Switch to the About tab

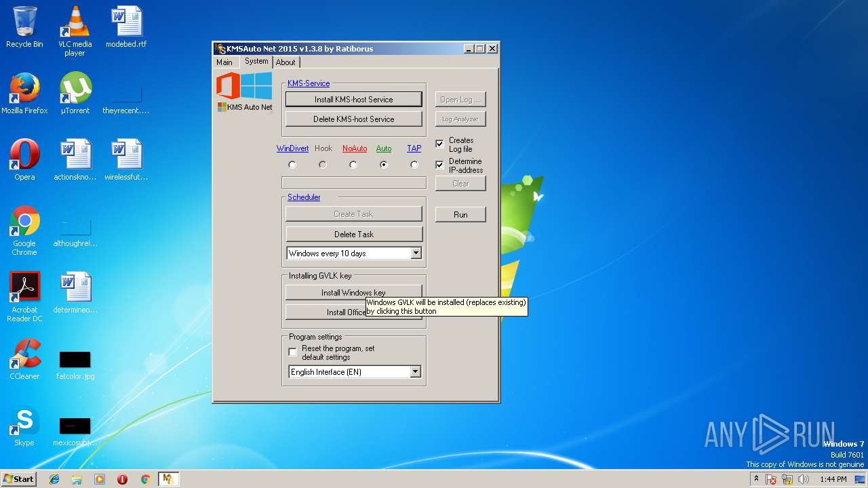[x=285, y=62]
